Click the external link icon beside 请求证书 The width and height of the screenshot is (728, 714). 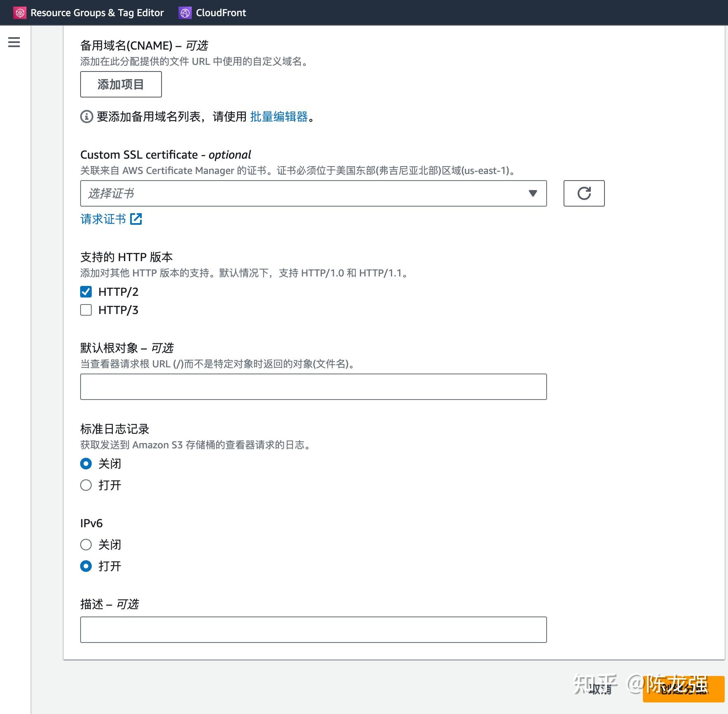point(136,219)
